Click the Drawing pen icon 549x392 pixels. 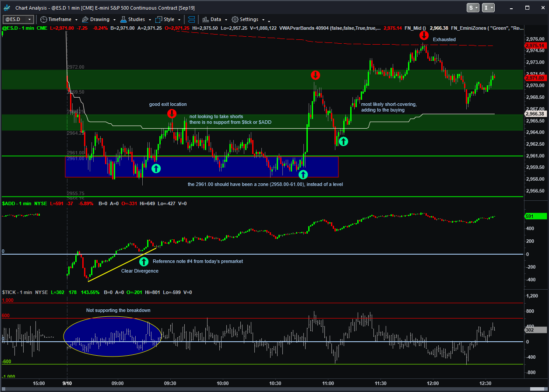[85, 19]
